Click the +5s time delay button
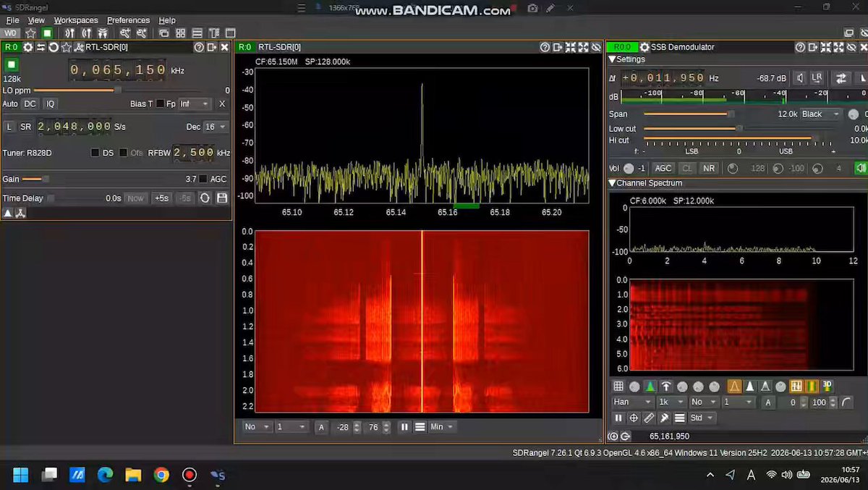Viewport: 868px width, 490px height. [161, 198]
